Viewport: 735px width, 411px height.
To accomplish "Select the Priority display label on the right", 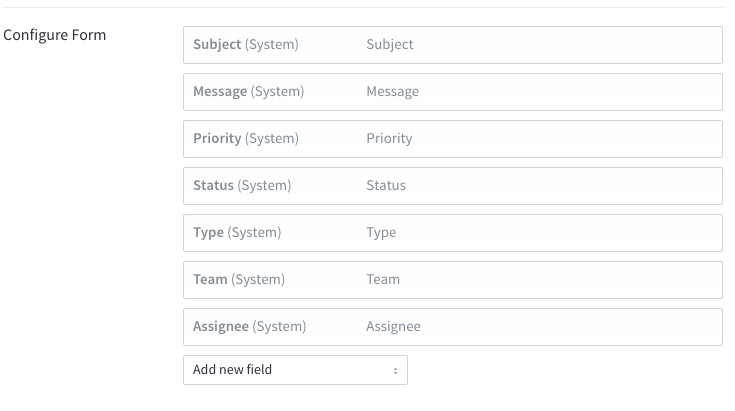I will (389, 138).
